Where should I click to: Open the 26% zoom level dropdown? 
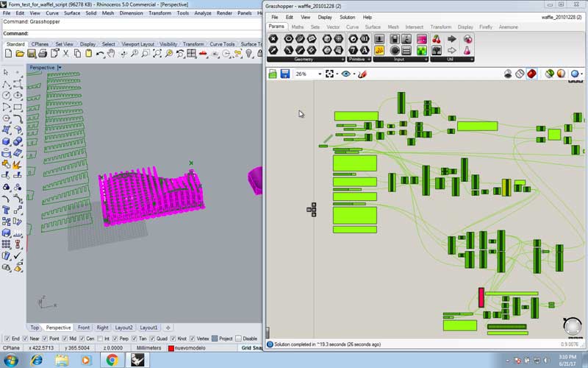coord(320,74)
